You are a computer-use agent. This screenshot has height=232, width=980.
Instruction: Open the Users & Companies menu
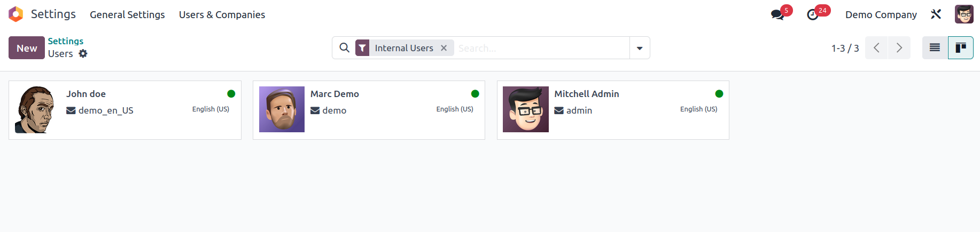[222, 15]
